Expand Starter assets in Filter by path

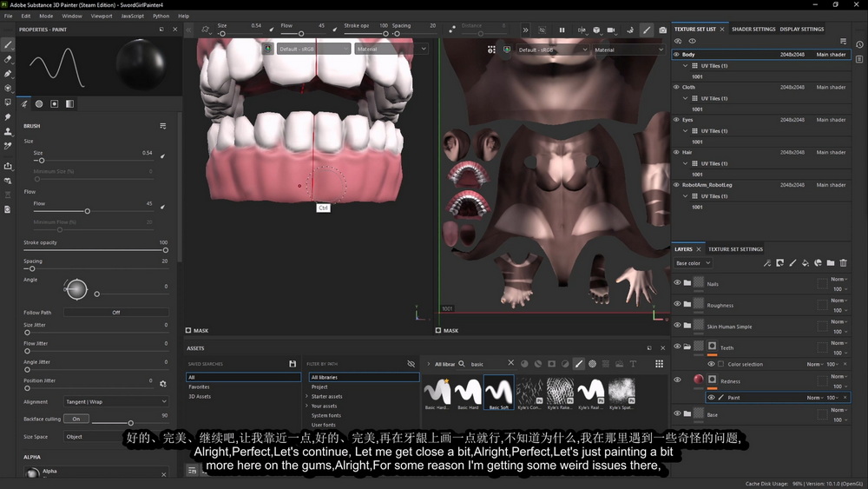[306, 397]
